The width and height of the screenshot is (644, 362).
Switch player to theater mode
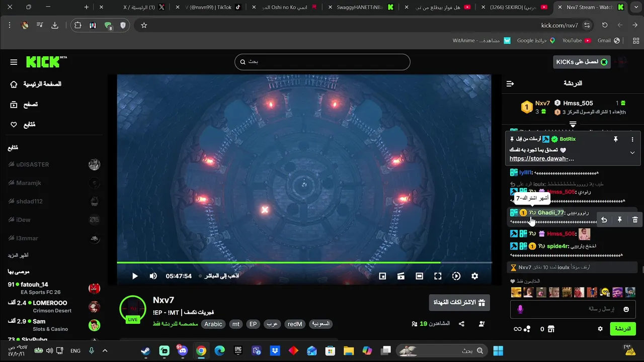click(419, 276)
